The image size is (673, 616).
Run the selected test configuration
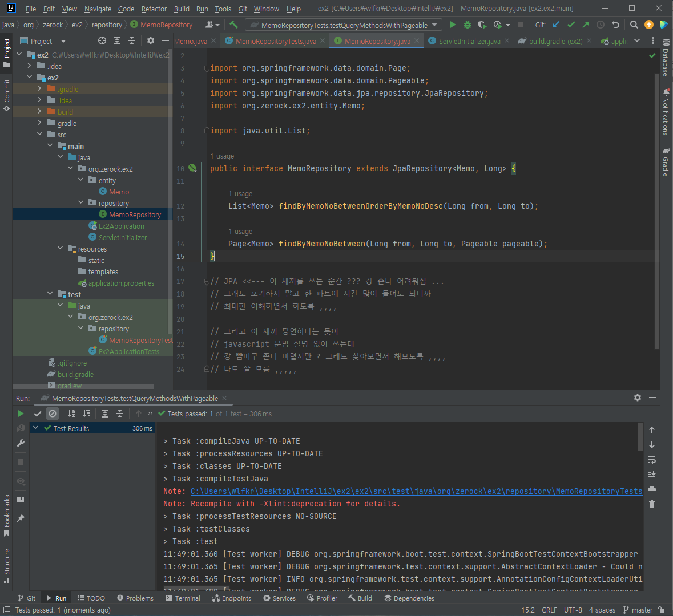(453, 25)
